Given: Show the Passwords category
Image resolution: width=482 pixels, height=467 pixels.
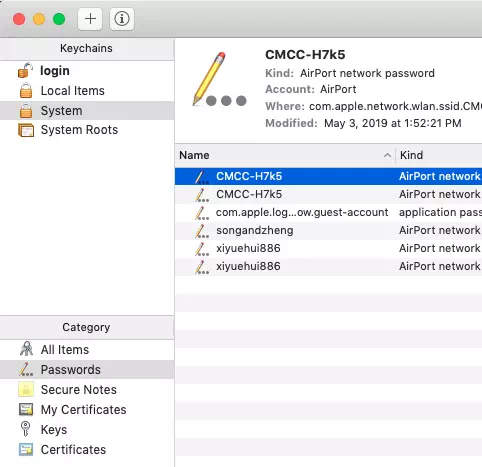Looking at the screenshot, I should point(87,370).
